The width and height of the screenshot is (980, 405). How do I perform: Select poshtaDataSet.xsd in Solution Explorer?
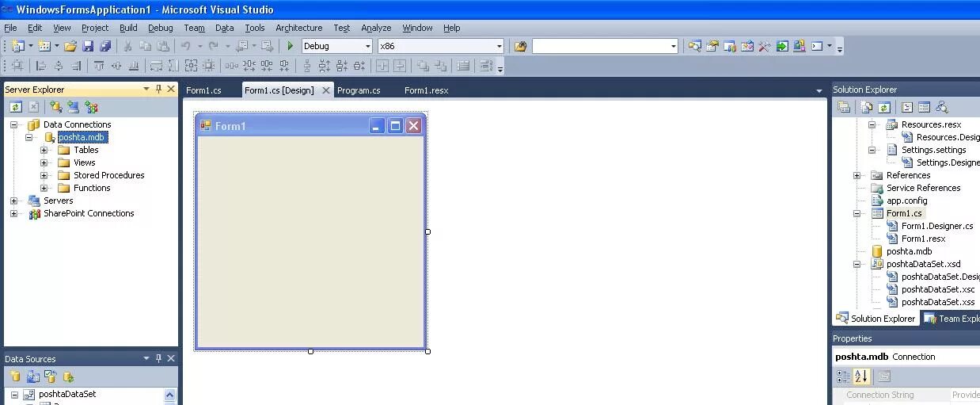(x=923, y=264)
